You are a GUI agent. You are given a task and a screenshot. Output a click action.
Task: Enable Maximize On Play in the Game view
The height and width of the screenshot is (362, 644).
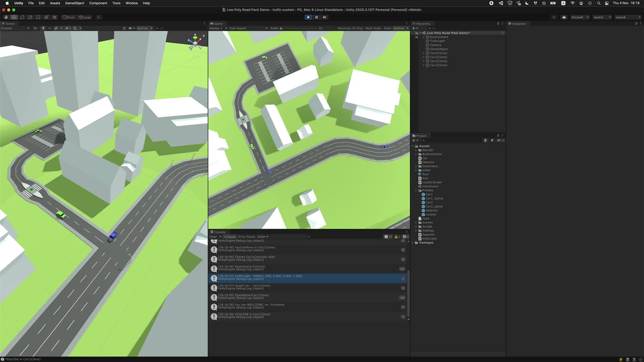[350, 28]
